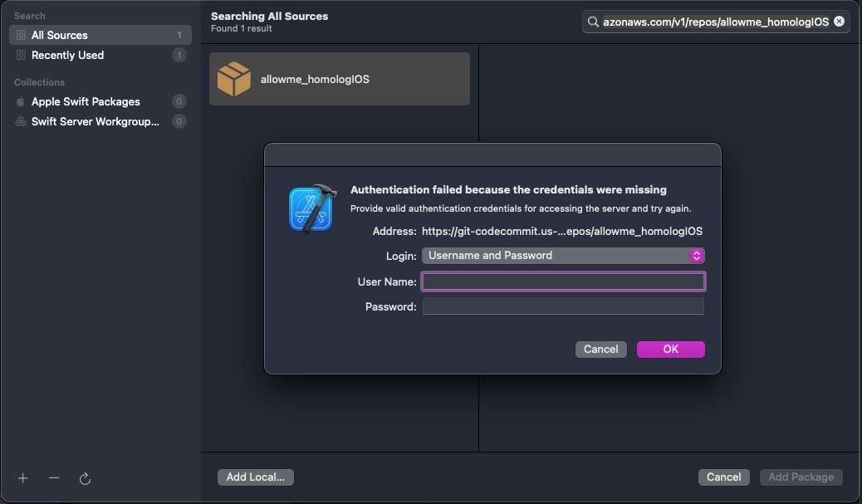Click the grid icon beside All Sources

(21, 35)
